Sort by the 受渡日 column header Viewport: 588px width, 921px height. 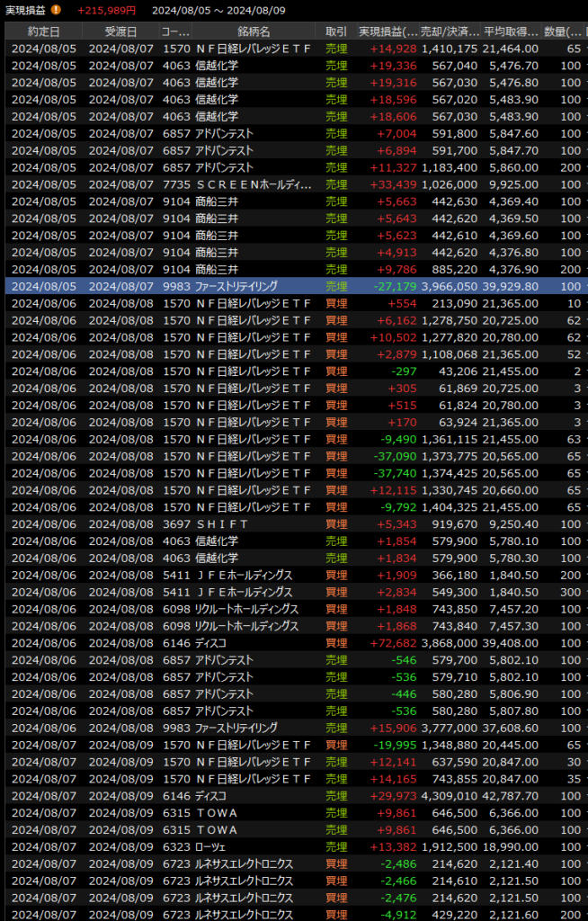point(120,31)
